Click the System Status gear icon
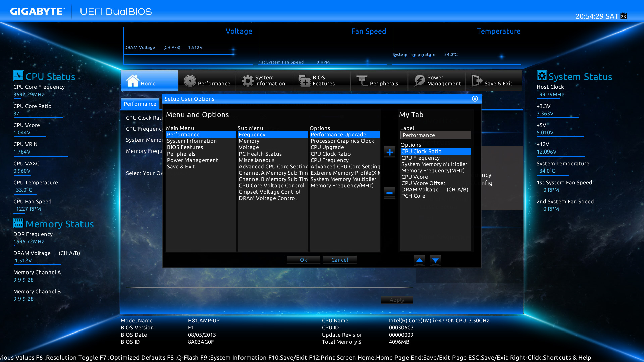 pos(542,76)
